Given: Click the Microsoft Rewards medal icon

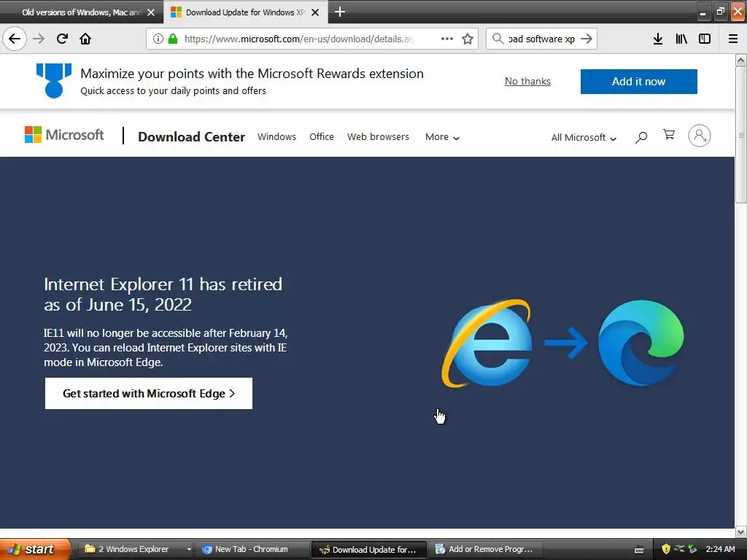Looking at the screenshot, I should coord(54,80).
